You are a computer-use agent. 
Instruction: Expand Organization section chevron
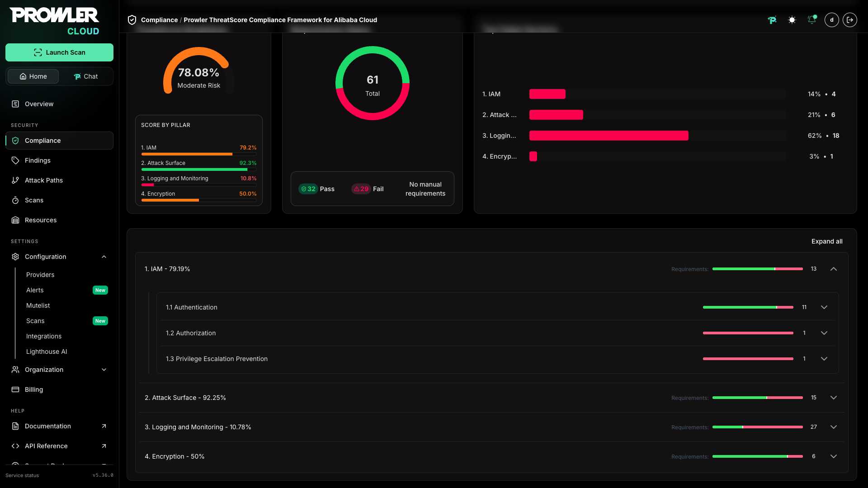[x=104, y=370]
